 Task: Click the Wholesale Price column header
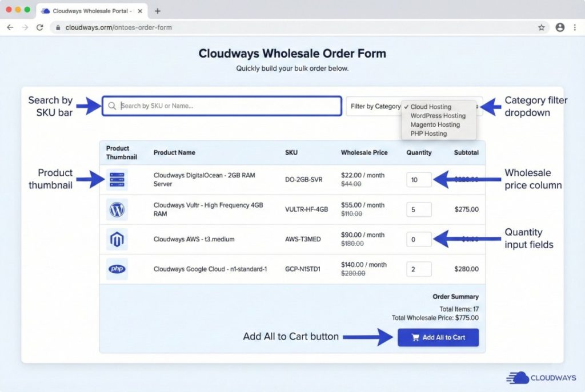pos(364,152)
